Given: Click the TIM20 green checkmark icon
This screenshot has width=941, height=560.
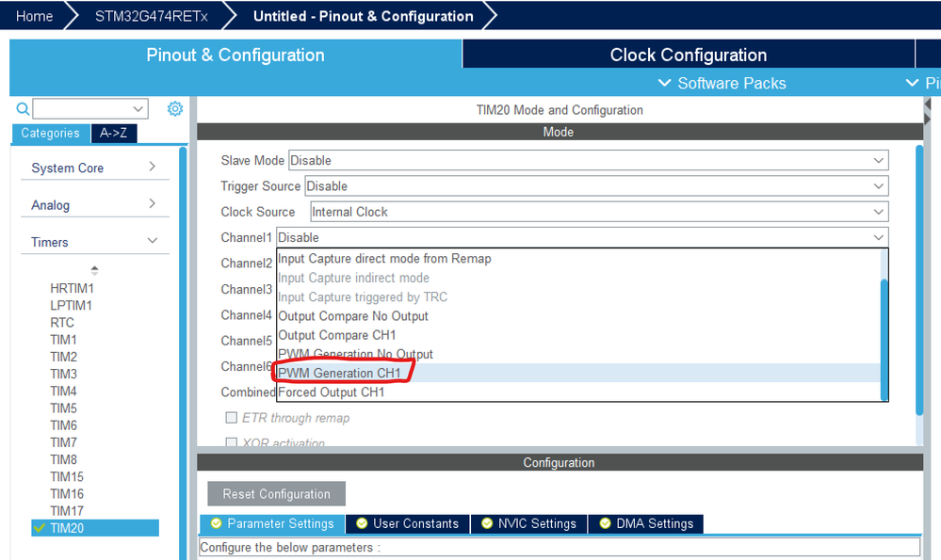Looking at the screenshot, I should (39, 528).
